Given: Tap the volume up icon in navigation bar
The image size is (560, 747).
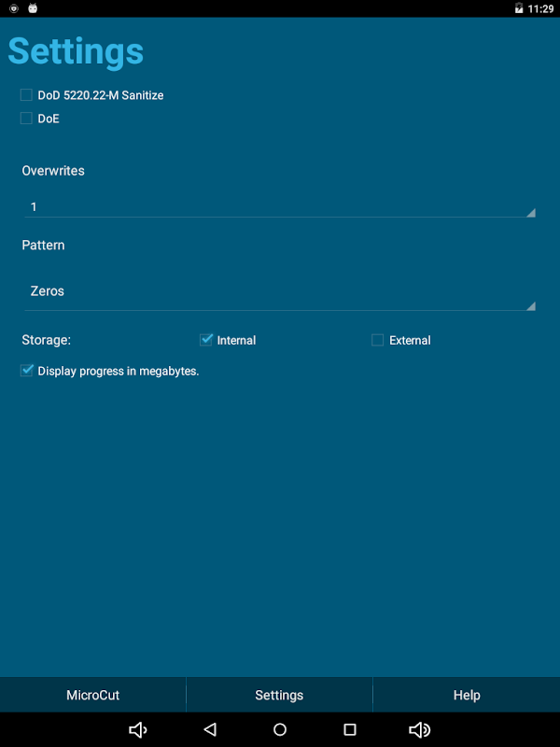Looking at the screenshot, I should (x=419, y=729).
